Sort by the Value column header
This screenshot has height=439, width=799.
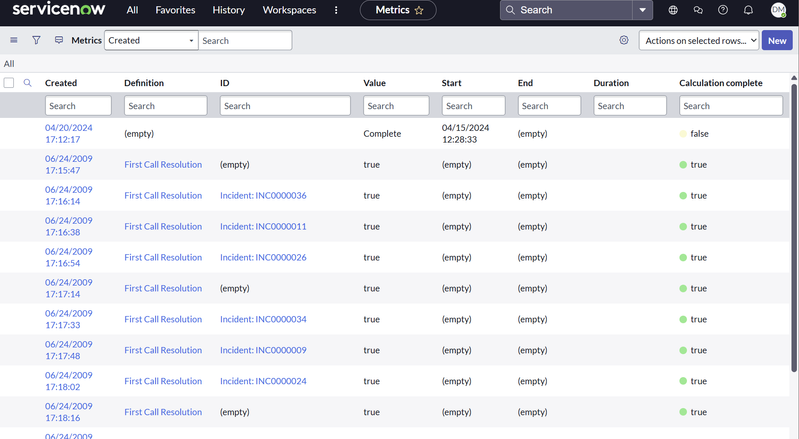(x=375, y=83)
